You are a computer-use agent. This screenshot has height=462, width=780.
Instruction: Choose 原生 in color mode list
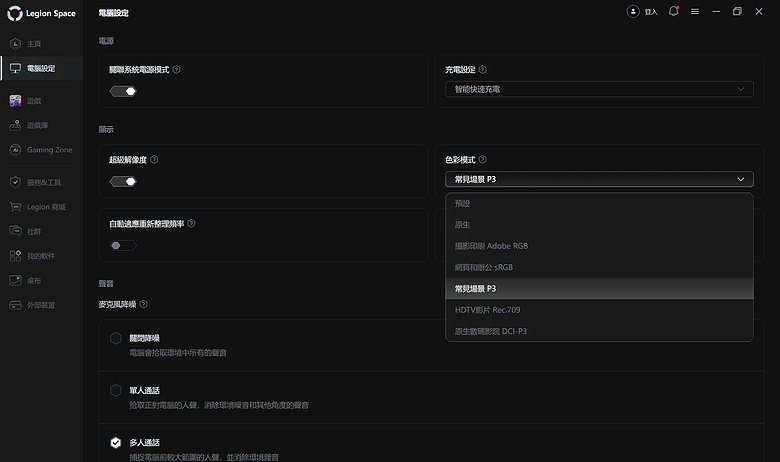pos(599,225)
